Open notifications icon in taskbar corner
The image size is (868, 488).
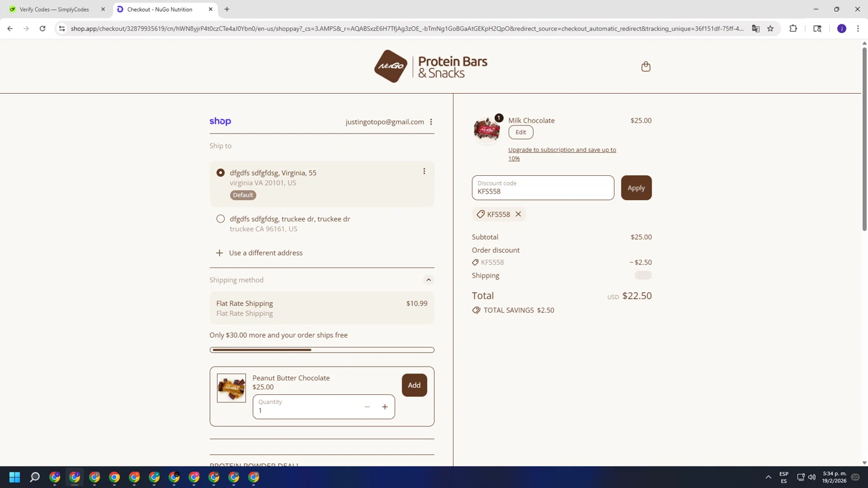[855, 478]
